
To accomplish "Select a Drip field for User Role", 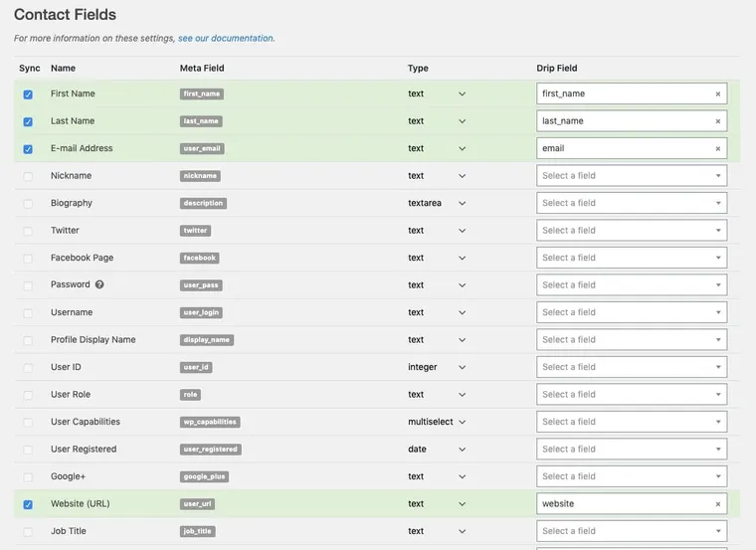I will coord(632,394).
